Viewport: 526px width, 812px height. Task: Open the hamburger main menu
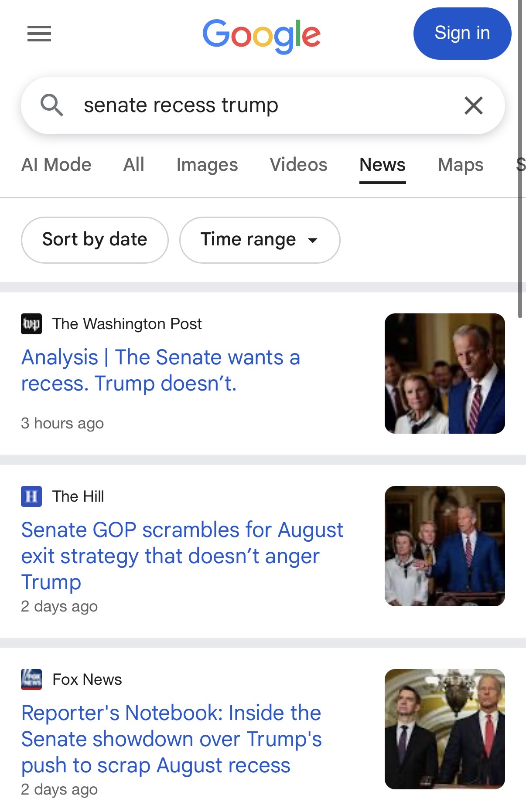click(39, 34)
